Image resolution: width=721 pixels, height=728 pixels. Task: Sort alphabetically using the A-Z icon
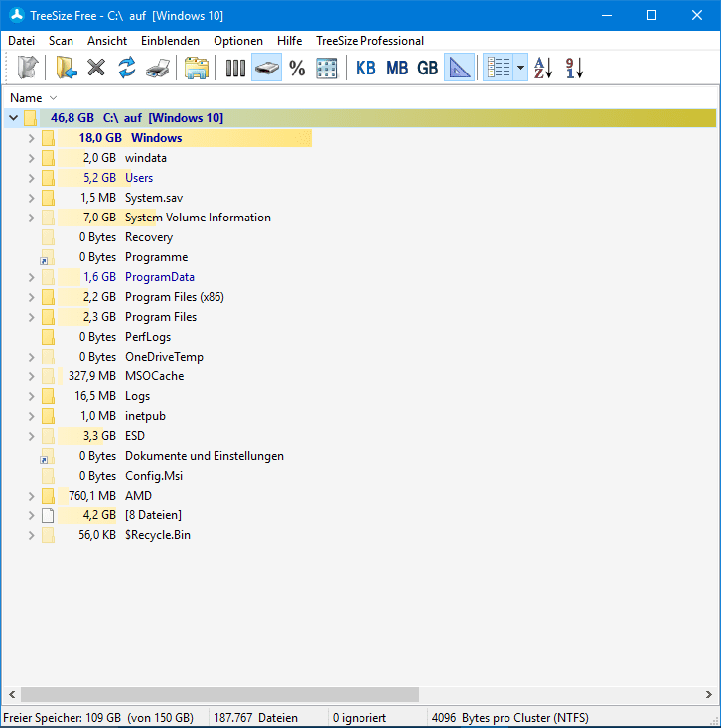(x=543, y=68)
